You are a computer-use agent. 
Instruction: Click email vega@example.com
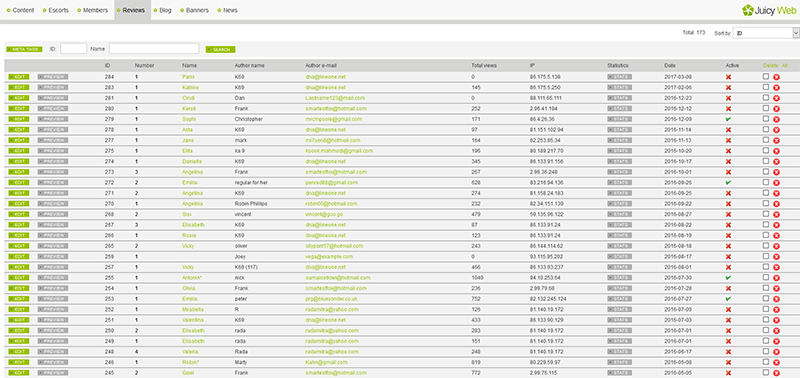click(x=329, y=257)
